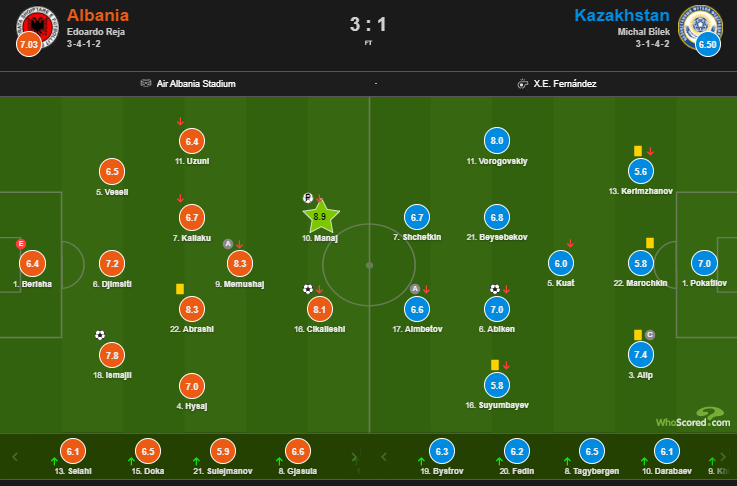
Task: Click the stadium icon beside Air Albania Stadium
Action: pyautogui.click(x=146, y=84)
